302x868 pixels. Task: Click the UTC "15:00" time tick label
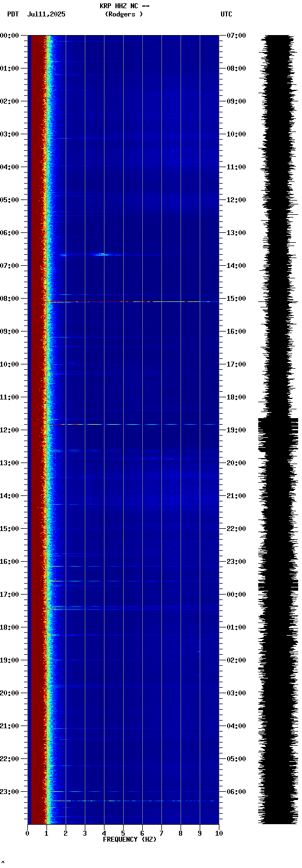(x=236, y=299)
